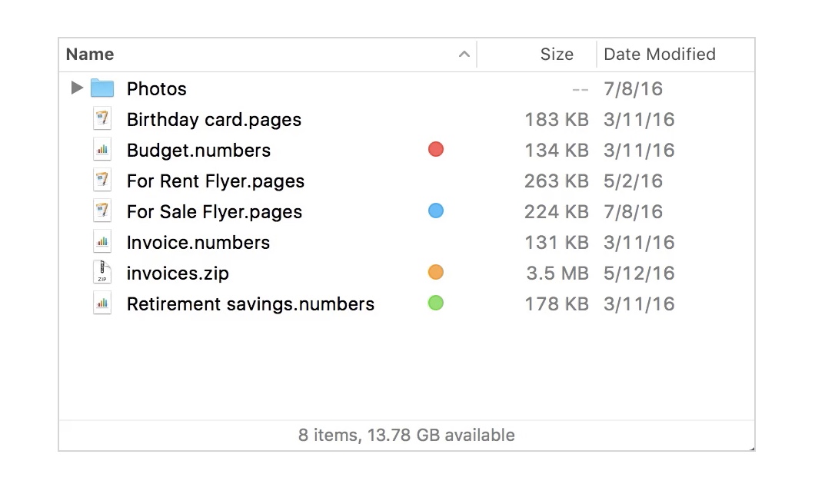Click the orange tag dot on invoices.zip
815x504 pixels.
coord(436,273)
